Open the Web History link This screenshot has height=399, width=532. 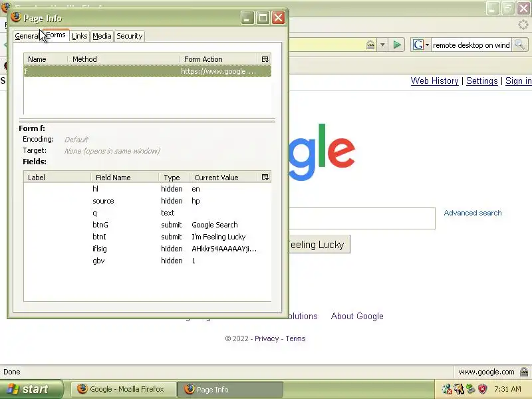434,80
